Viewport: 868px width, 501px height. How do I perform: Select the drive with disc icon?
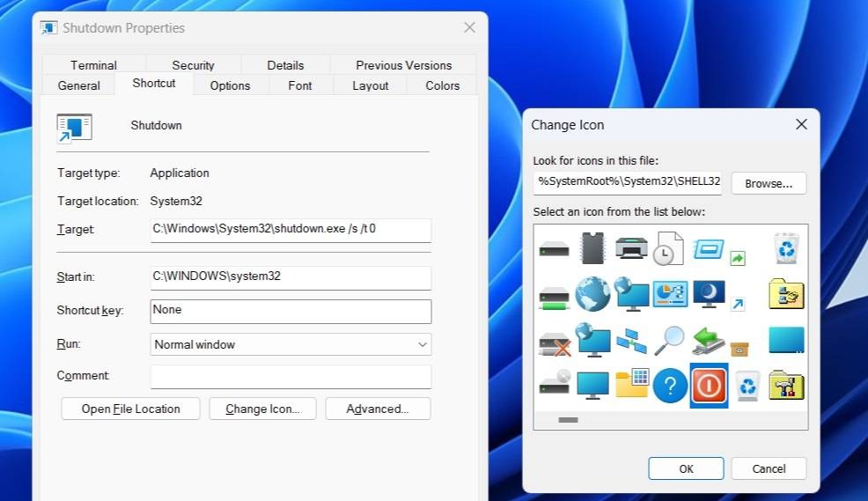point(555,382)
